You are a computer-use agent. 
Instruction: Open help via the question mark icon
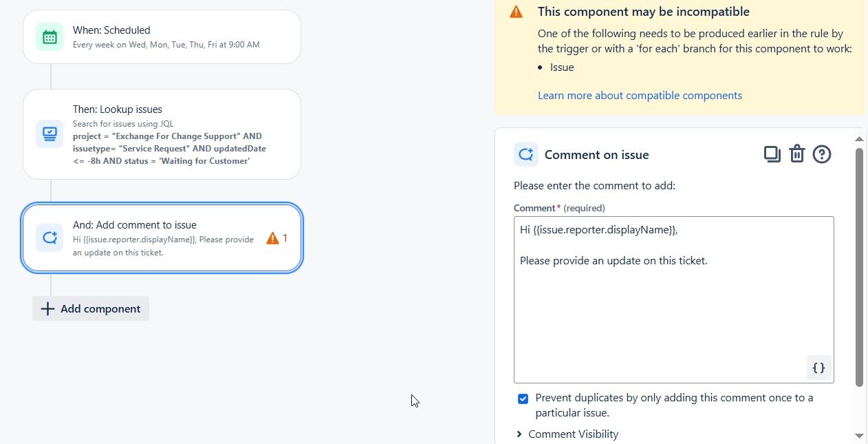tap(821, 154)
